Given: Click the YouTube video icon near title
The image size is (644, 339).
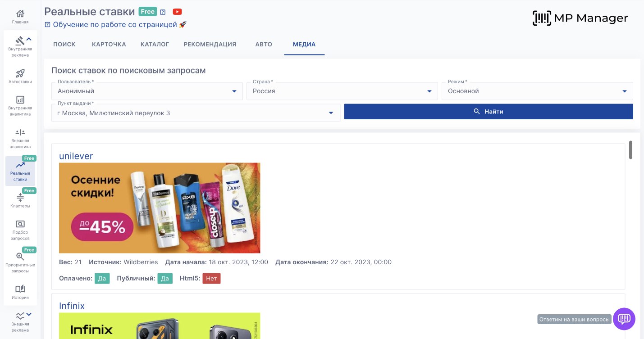Looking at the screenshot, I should (x=177, y=12).
